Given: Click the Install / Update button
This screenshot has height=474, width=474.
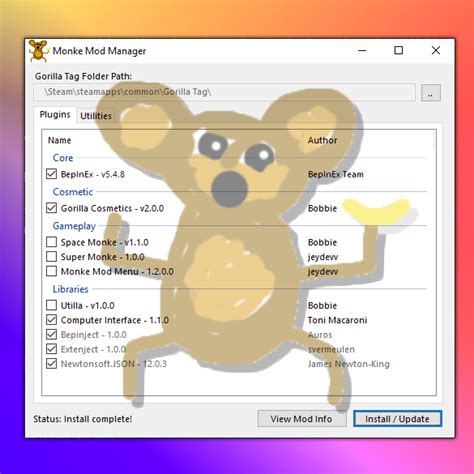Looking at the screenshot, I should point(397,419).
